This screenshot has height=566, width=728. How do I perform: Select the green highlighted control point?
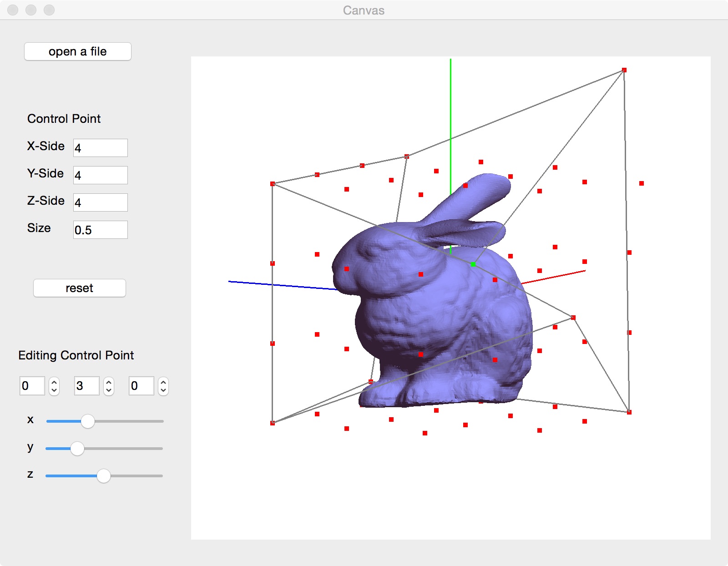[x=473, y=264]
